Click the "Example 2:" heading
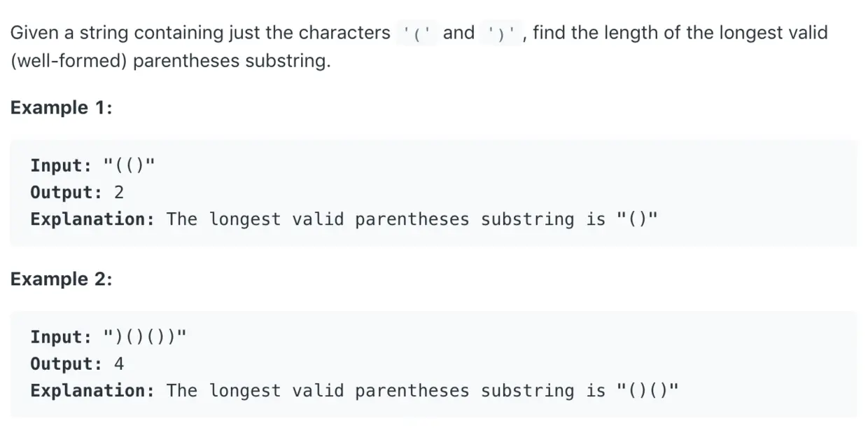The width and height of the screenshot is (868, 428). (x=62, y=279)
